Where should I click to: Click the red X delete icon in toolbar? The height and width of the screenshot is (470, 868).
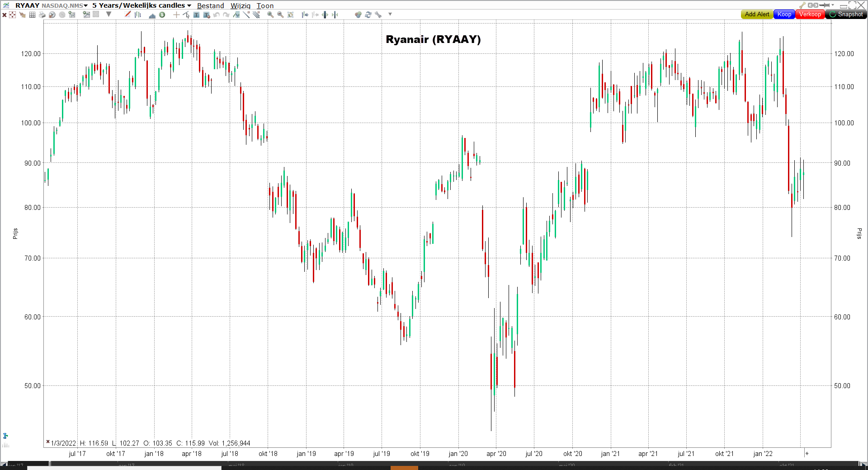pyautogui.click(x=4, y=15)
